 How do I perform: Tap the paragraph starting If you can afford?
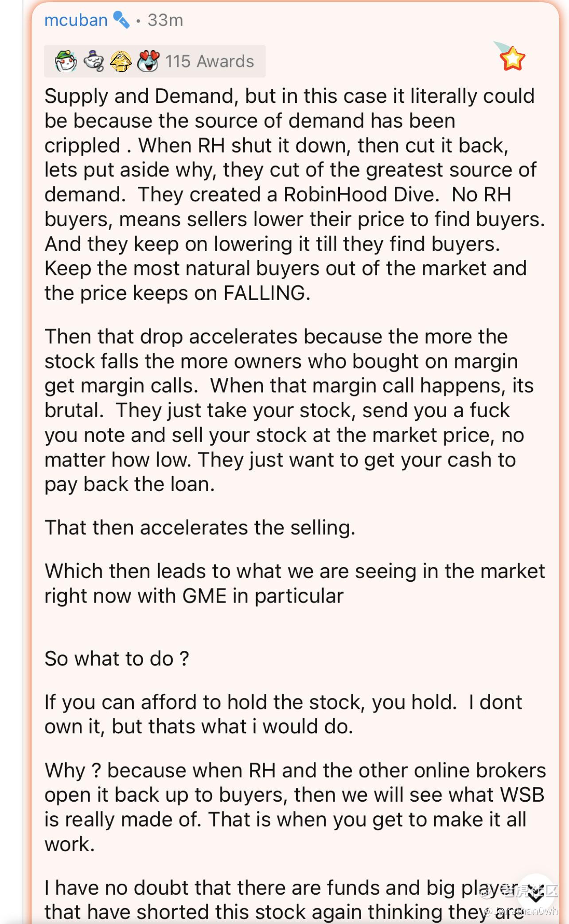point(284,714)
